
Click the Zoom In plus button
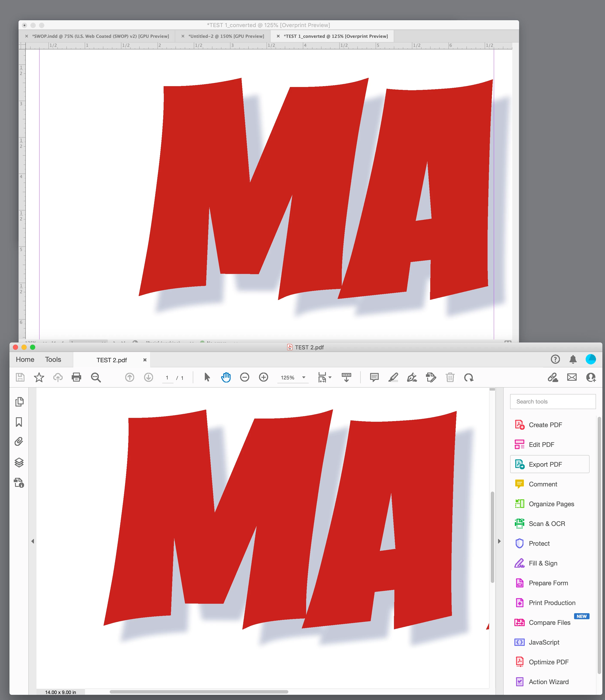coord(263,377)
